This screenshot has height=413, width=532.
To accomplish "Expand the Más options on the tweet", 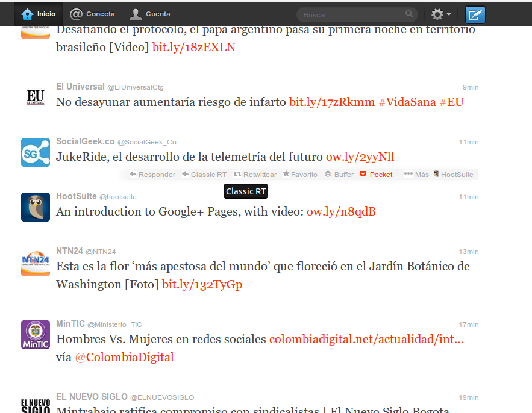I will [x=416, y=175].
